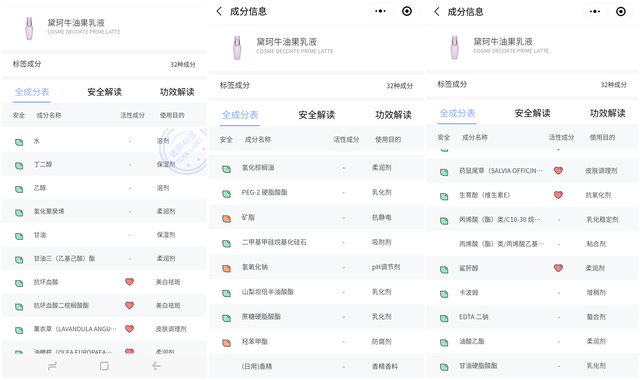Tap green safety icon beside 油酸乙酯
Viewport: 640px width, 380px height.
click(x=444, y=342)
